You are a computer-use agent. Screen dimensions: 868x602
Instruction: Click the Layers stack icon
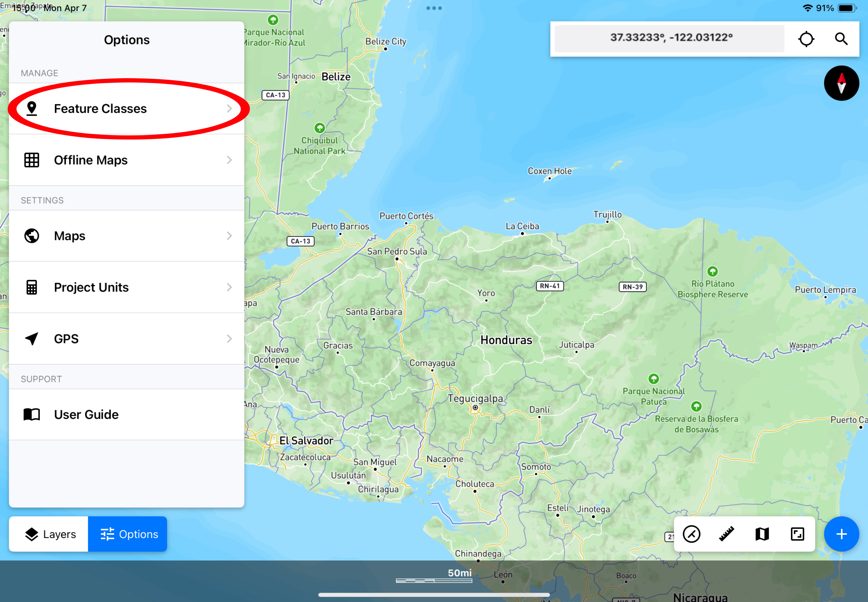point(32,534)
